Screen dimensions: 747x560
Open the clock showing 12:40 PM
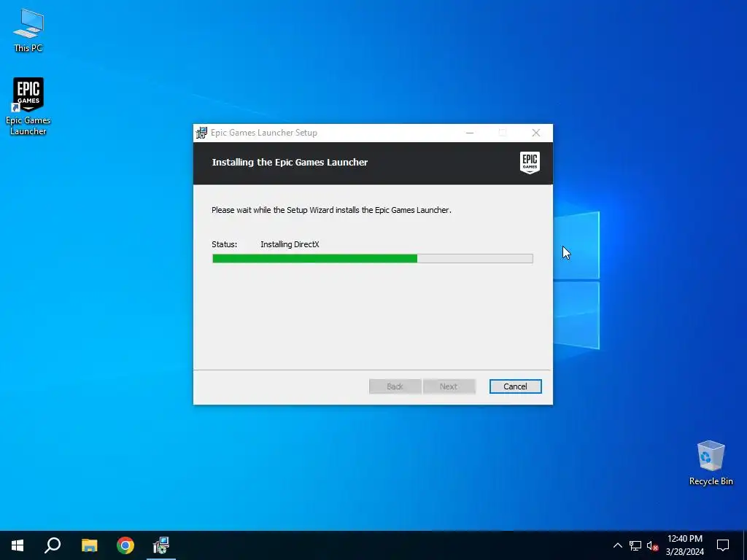coord(684,545)
